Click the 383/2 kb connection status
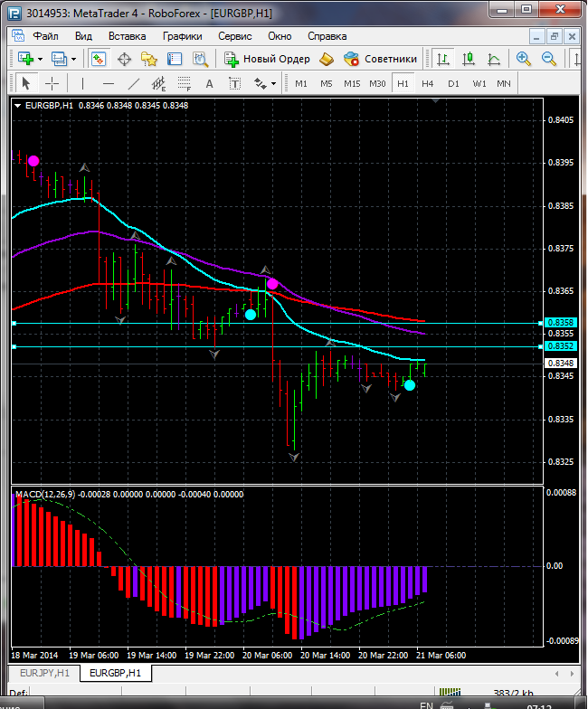The height and width of the screenshot is (709, 588). (x=513, y=693)
